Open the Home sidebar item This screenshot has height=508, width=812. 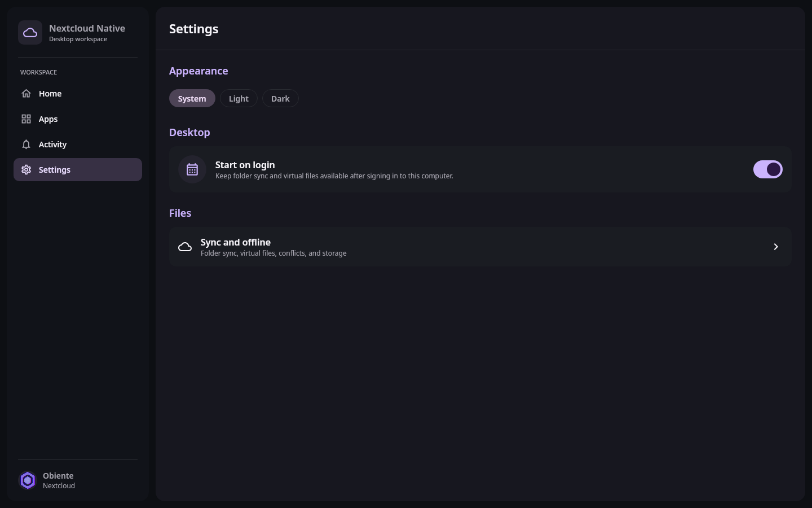(x=78, y=94)
